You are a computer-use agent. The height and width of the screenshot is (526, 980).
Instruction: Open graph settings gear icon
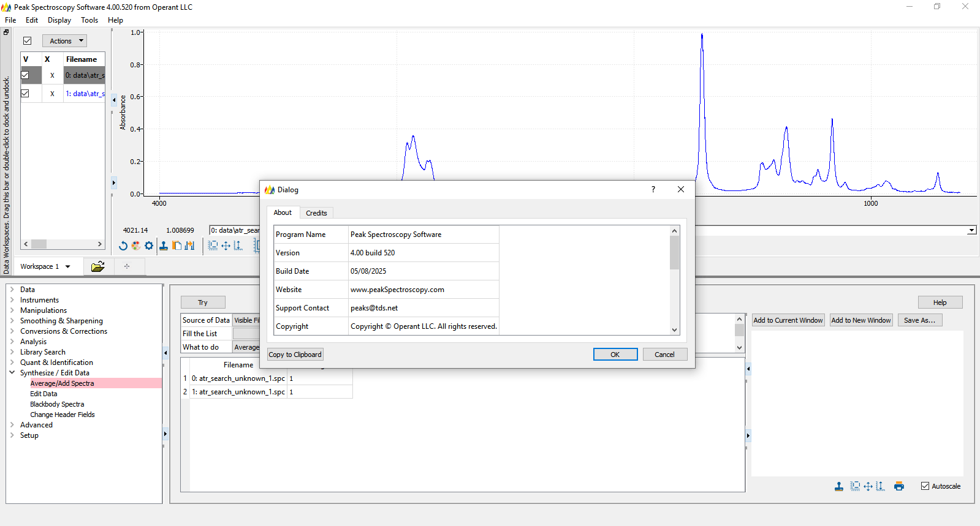(x=149, y=246)
